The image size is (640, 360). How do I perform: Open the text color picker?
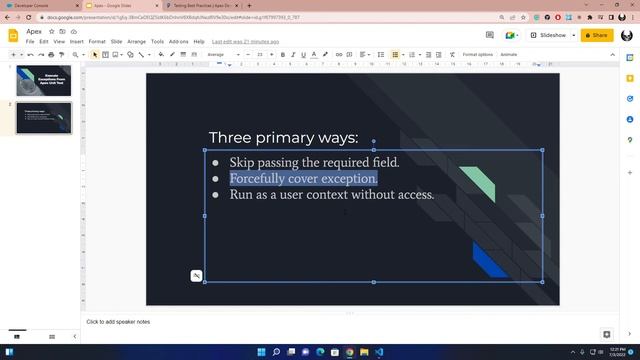[x=314, y=54]
